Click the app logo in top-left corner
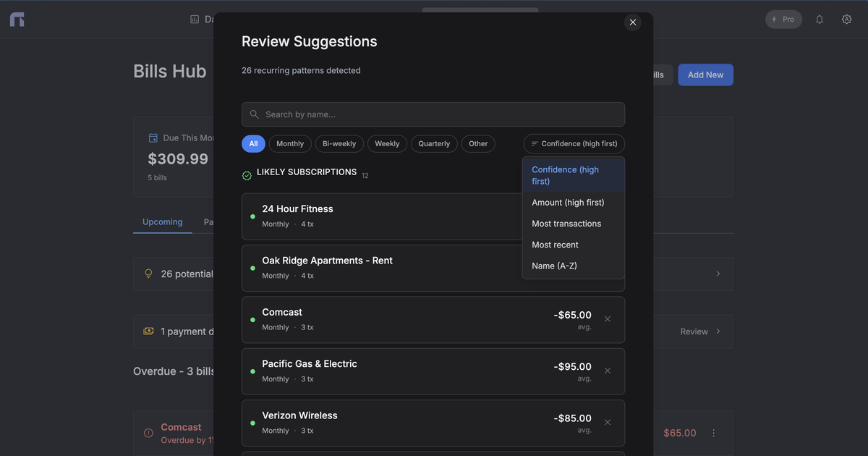868x456 pixels. point(17,19)
